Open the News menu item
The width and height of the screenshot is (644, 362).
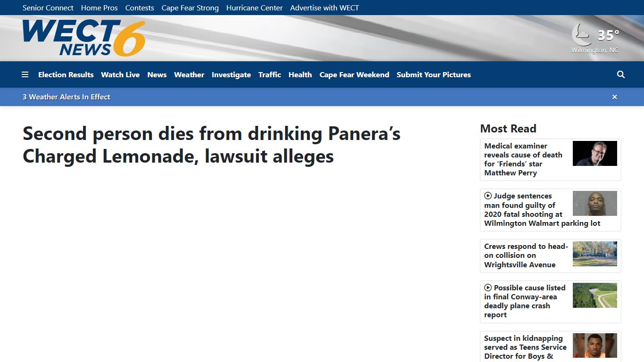157,74
